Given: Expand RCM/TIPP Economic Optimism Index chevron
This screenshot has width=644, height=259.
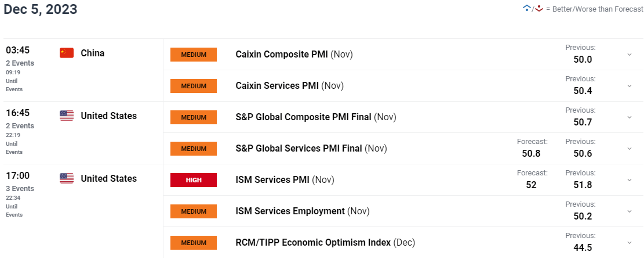Looking at the screenshot, I should (629, 242).
